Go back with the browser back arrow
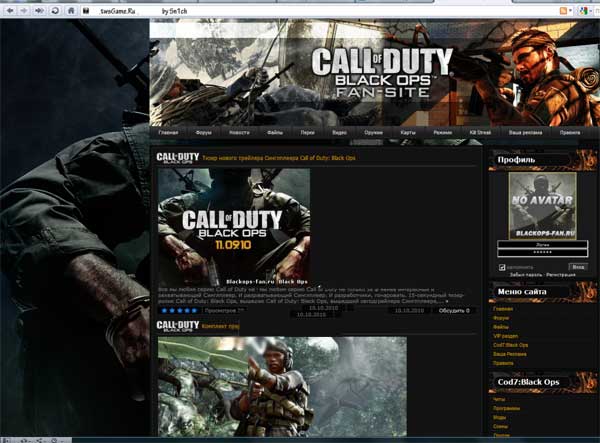 10,11
